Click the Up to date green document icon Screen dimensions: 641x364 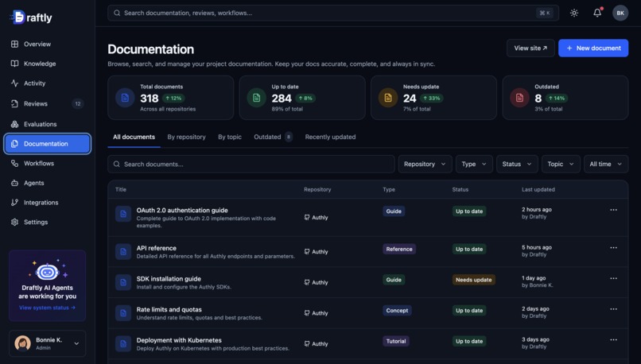pyautogui.click(x=257, y=98)
